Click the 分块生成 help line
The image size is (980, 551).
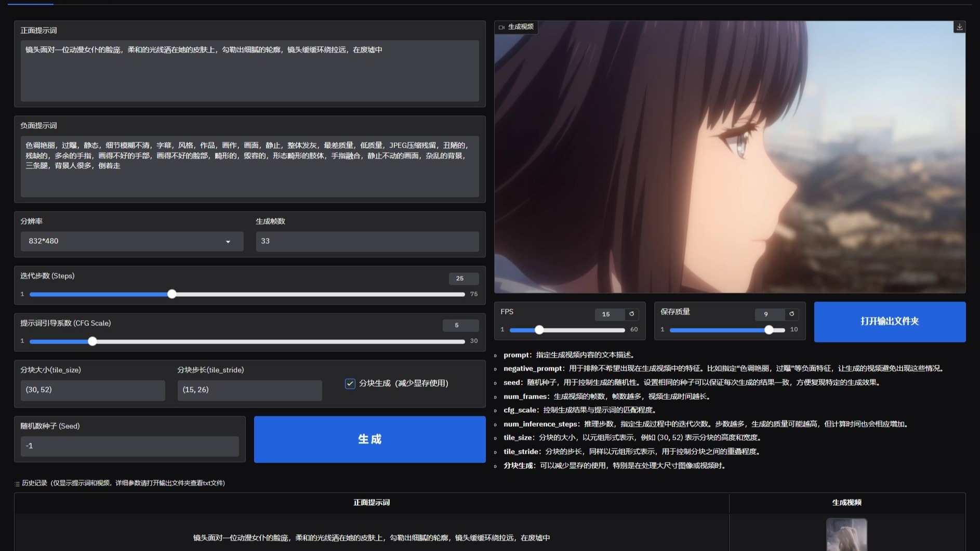click(x=615, y=466)
